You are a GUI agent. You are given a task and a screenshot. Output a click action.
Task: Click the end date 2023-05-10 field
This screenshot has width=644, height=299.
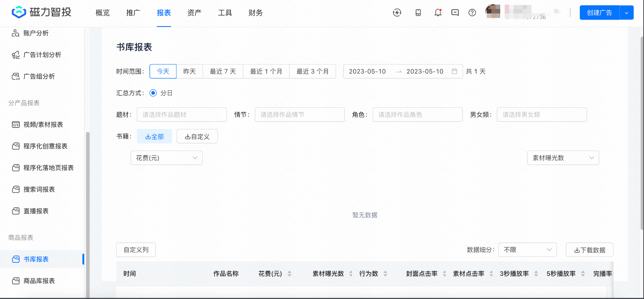(425, 71)
